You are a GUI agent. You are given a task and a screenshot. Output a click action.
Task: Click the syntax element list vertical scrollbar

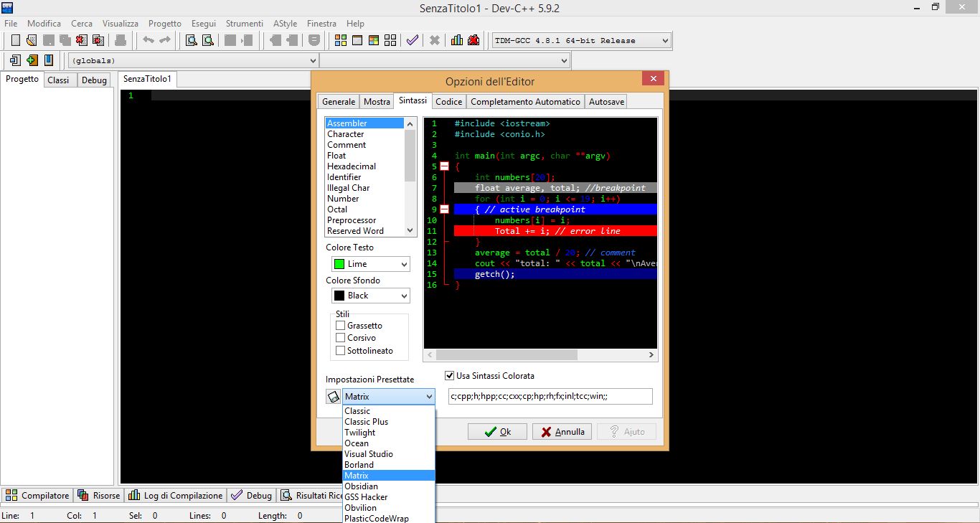tap(410, 176)
